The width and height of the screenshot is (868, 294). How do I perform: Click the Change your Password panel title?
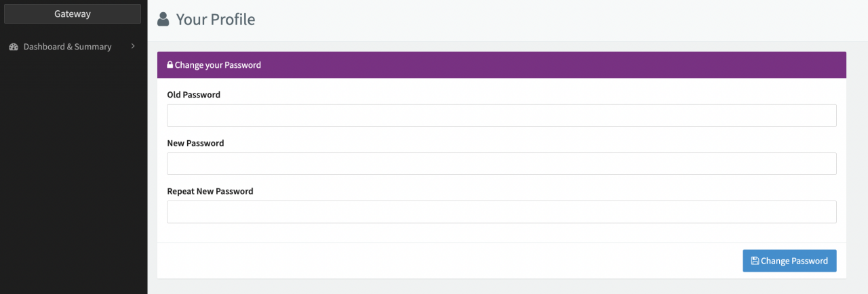pos(218,66)
